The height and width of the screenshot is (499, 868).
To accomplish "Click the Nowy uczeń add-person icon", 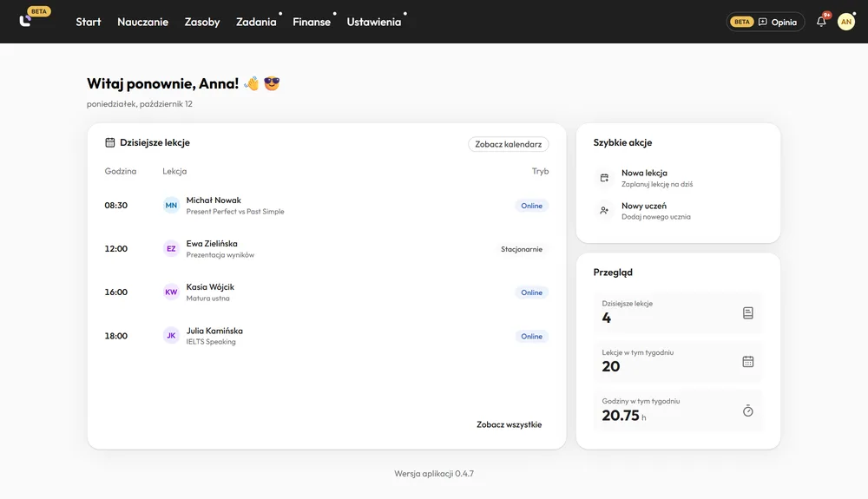I will tap(604, 210).
